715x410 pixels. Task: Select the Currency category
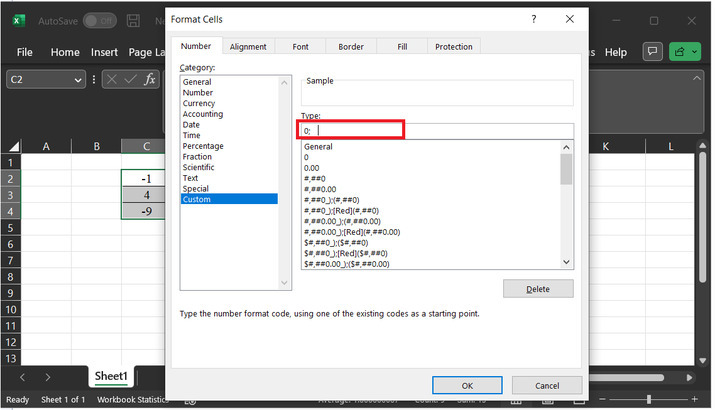coord(199,103)
